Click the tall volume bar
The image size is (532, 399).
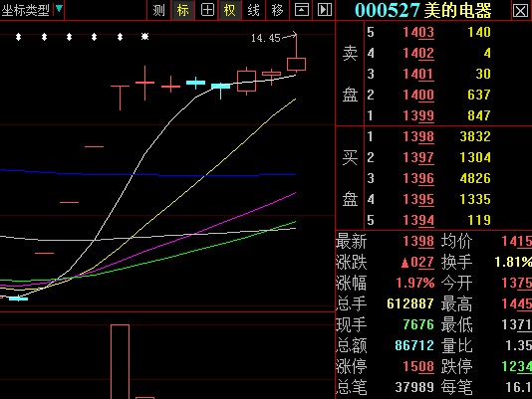click(x=120, y=362)
